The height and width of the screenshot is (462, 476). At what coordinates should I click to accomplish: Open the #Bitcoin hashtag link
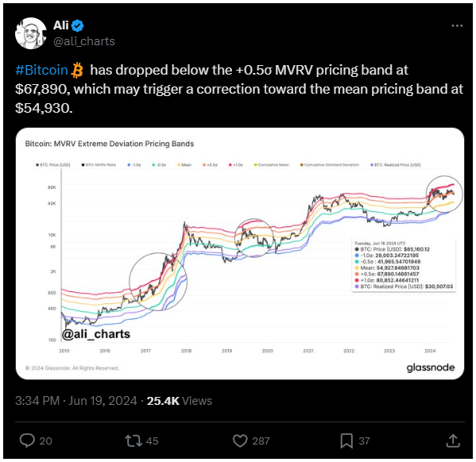pyautogui.click(x=41, y=70)
